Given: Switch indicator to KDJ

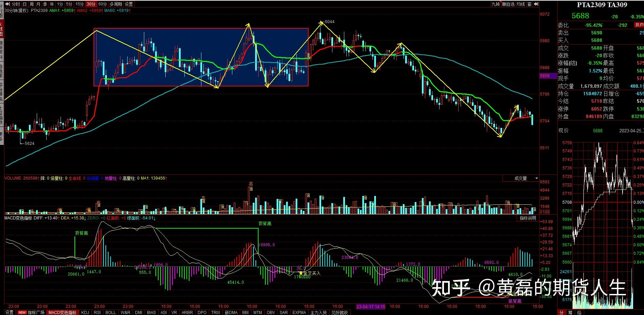Looking at the screenshot, I should pyautogui.click(x=85, y=312).
